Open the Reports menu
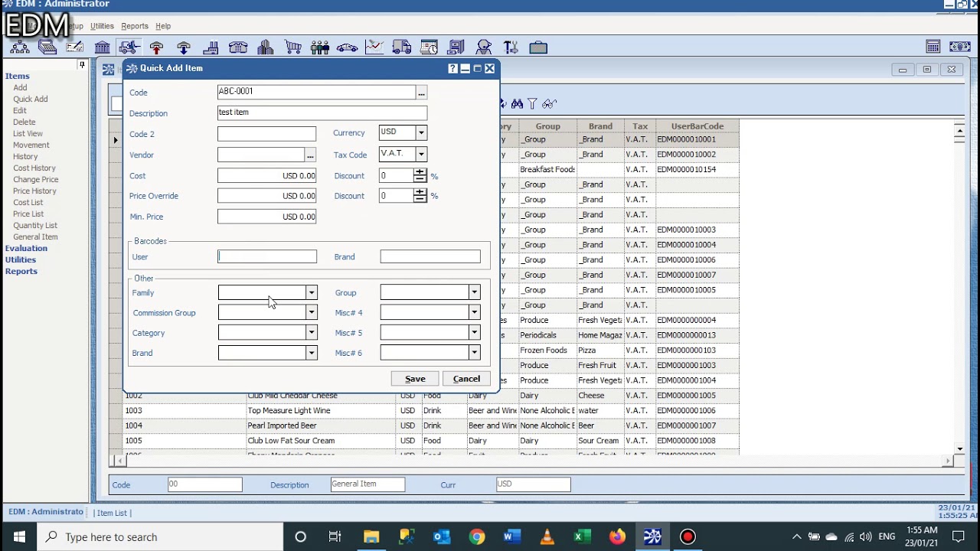Image resolution: width=980 pixels, height=551 pixels. pyautogui.click(x=135, y=26)
